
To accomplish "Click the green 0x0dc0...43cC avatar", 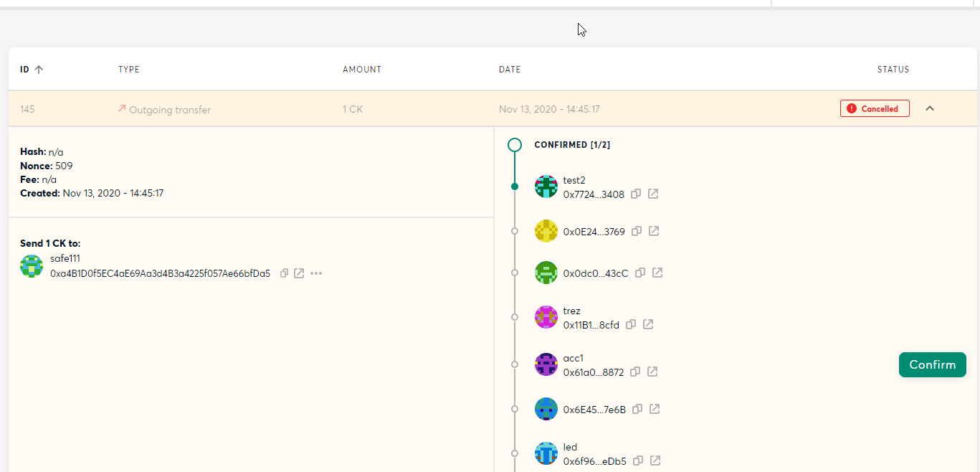I will 546,273.
